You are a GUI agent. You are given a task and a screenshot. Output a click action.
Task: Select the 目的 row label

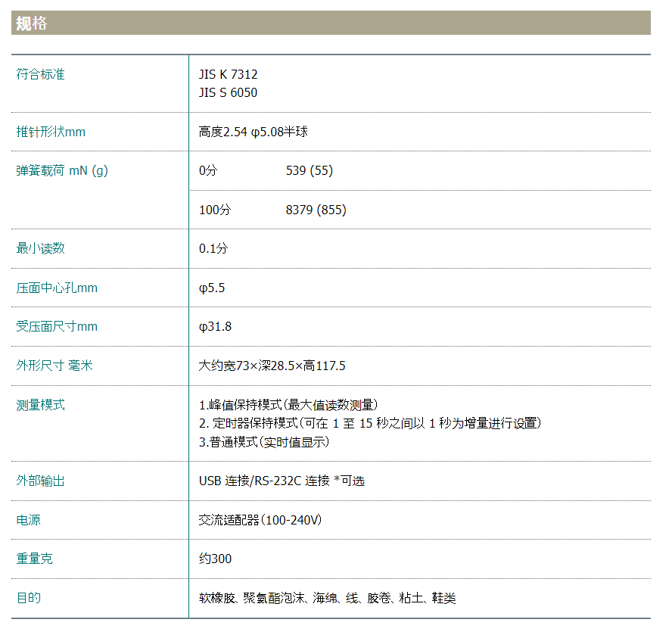29,598
